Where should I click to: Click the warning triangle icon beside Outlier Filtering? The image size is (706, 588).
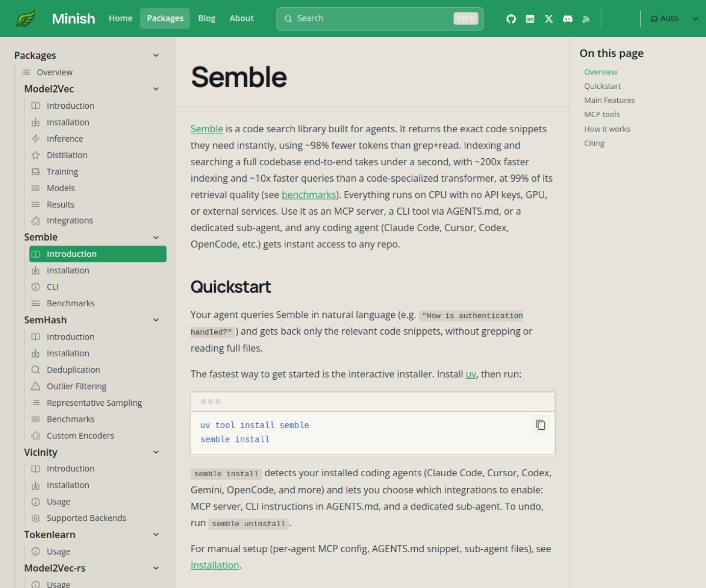click(36, 386)
